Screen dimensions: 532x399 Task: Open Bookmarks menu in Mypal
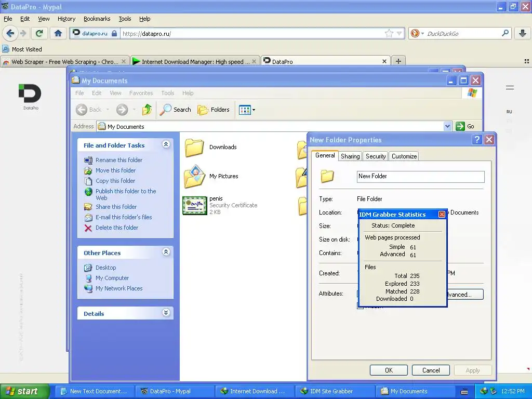[97, 19]
